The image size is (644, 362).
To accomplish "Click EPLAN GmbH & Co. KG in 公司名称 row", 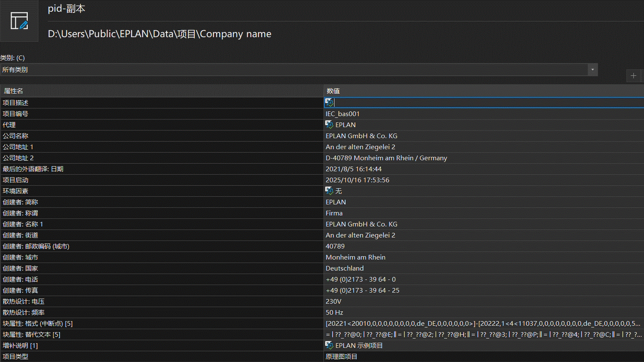I will coord(361,136).
